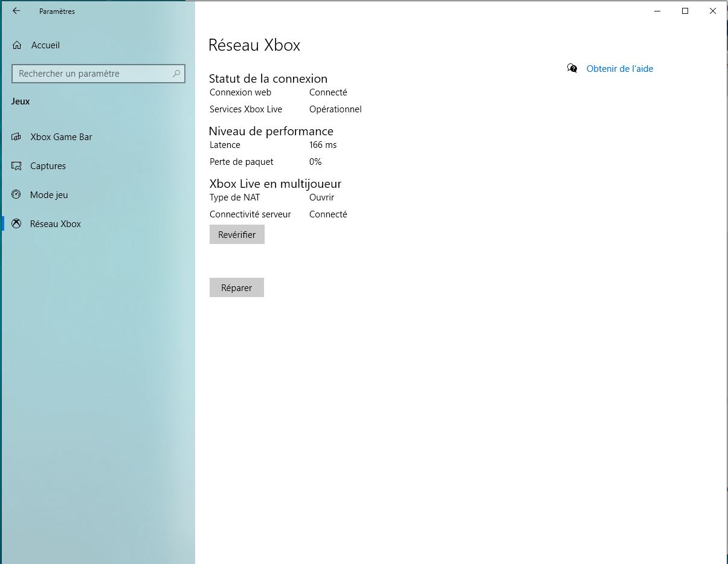The width and height of the screenshot is (728, 564).
Task: Click the Mode jeu gauge icon
Action: click(x=17, y=195)
